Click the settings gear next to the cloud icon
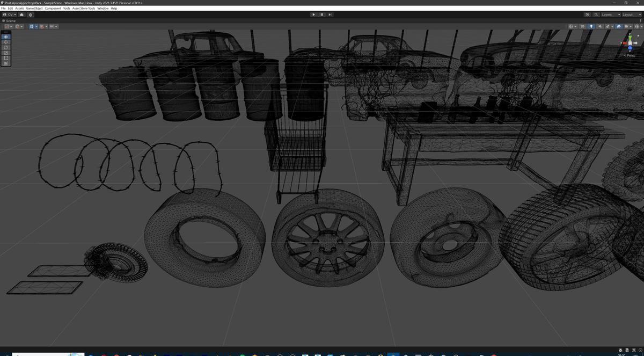Image resolution: width=644 pixels, height=356 pixels. [31, 14]
